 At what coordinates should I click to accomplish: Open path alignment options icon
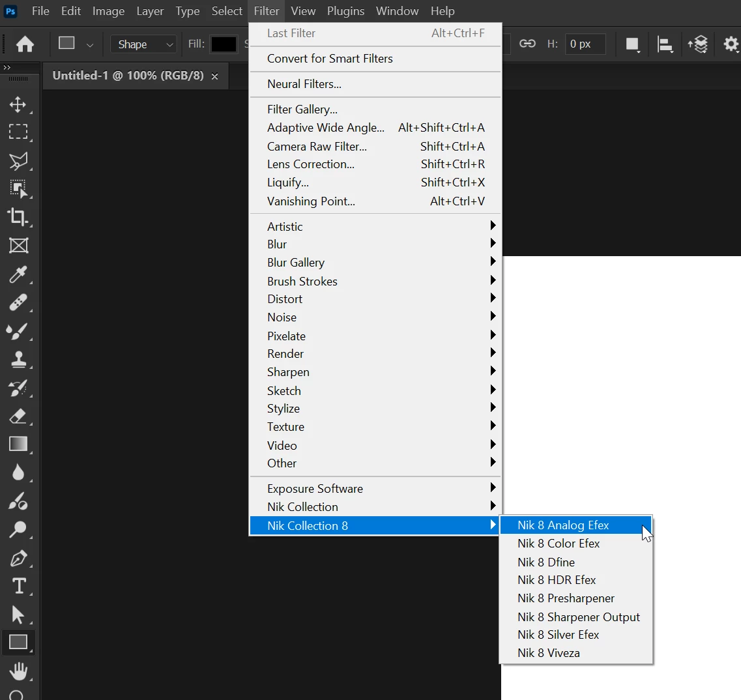665,45
